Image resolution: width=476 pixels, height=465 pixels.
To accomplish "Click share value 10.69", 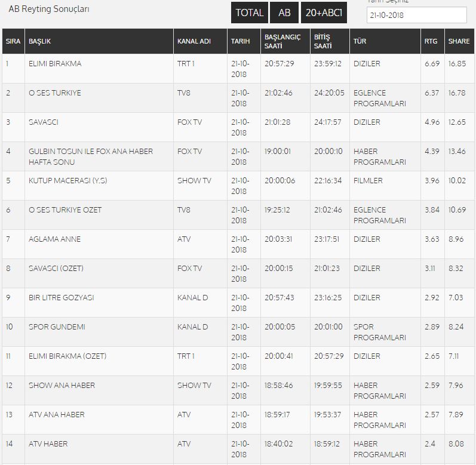I will (x=457, y=210).
